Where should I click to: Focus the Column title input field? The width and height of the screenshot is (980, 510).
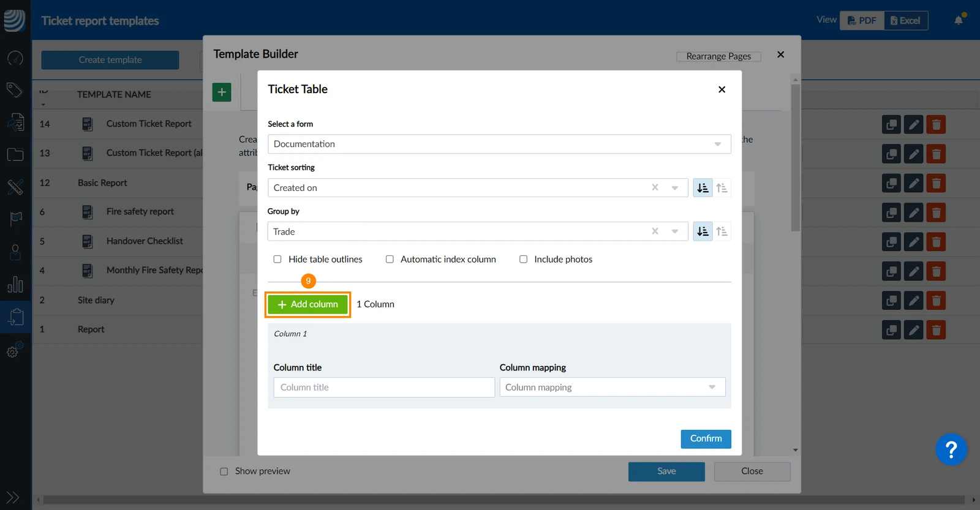click(384, 387)
